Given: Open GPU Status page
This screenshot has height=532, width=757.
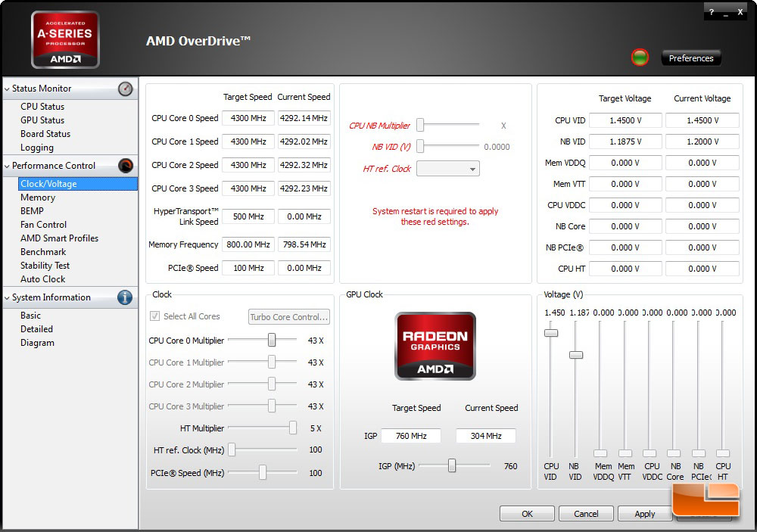Looking at the screenshot, I should [x=42, y=120].
